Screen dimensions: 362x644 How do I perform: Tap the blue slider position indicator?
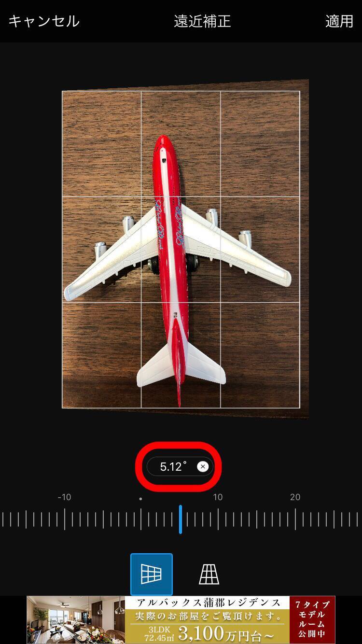tap(181, 519)
